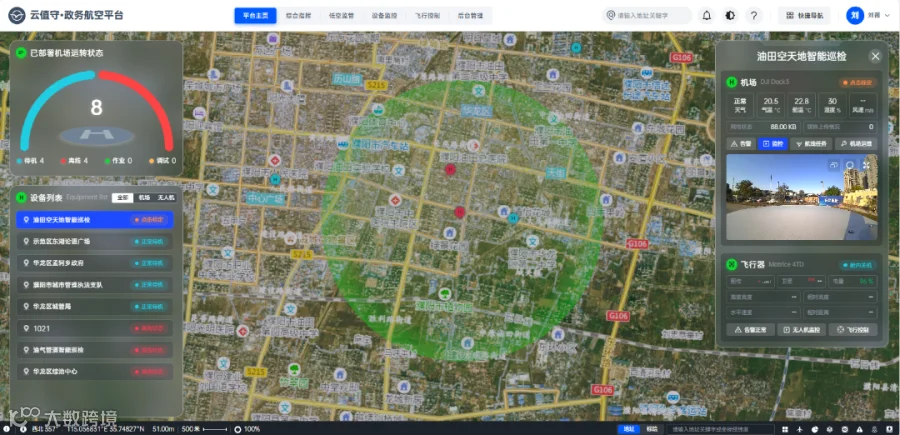
Task: Toggle the dark/light theme icon
Action: click(x=730, y=15)
